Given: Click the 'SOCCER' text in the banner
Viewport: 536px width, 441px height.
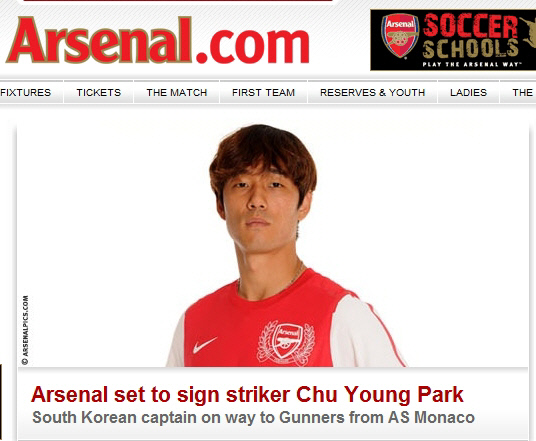Looking at the screenshot, I should [470, 26].
